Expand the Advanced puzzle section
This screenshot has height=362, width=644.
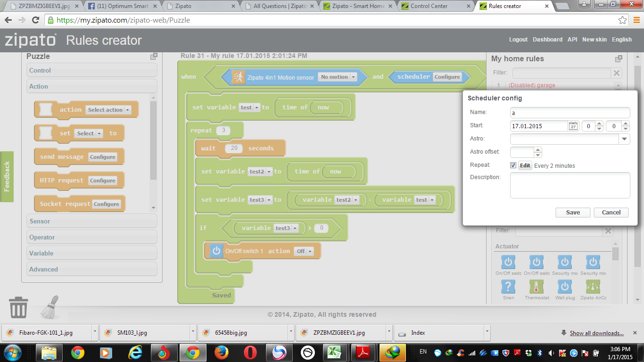pyautogui.click(x=92, y=269)
